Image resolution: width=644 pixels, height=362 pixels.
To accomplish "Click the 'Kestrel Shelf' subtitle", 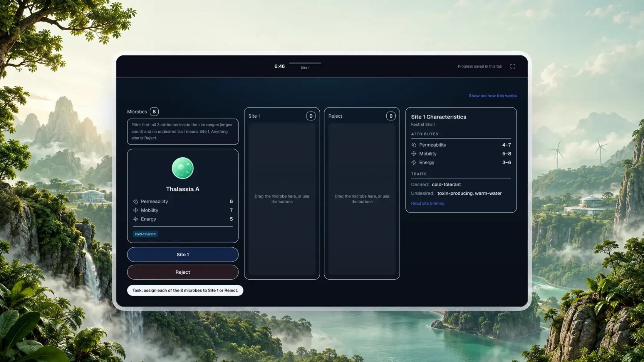I will pos(423,124).
